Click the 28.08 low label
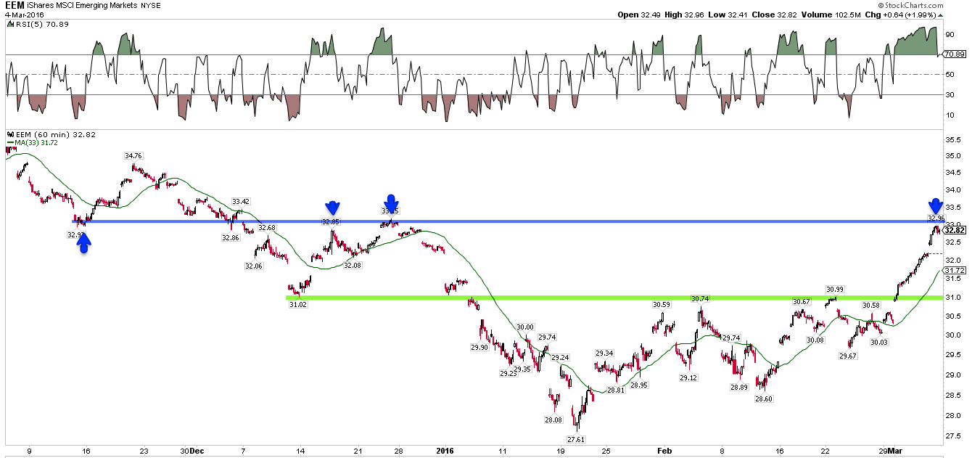This screenshot has height=458, width=980. [x=553, y=420]
